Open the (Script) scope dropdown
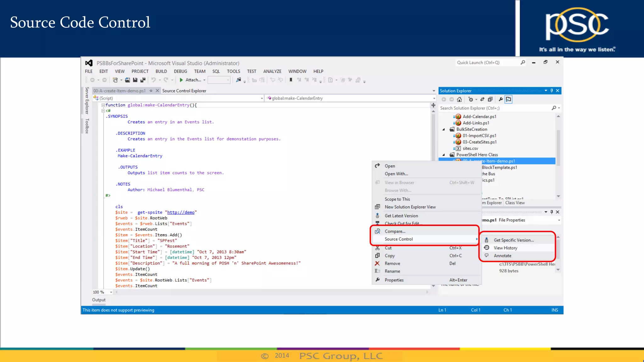Image resolution: width=644 pixels, height=362 pixels. click(262, 98)
